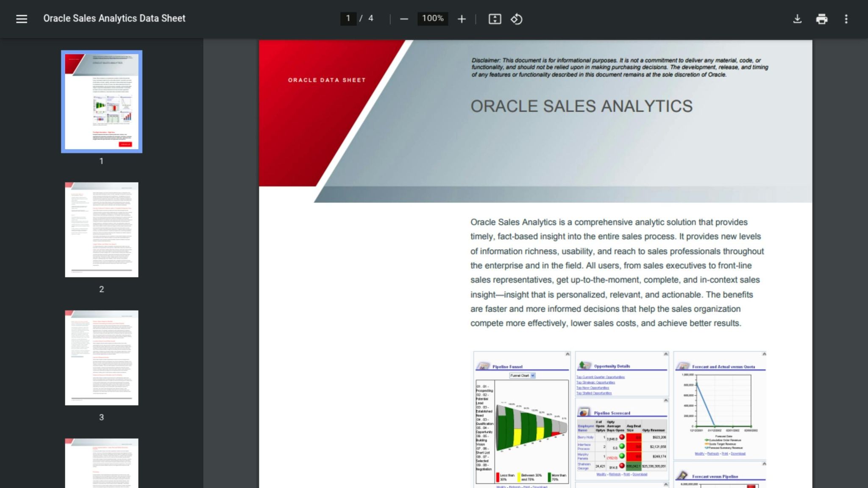This screenshot has height=488, width=868.
Task: Toggle the sidebar with the hamburger menu icon
Action: [22, 19]
